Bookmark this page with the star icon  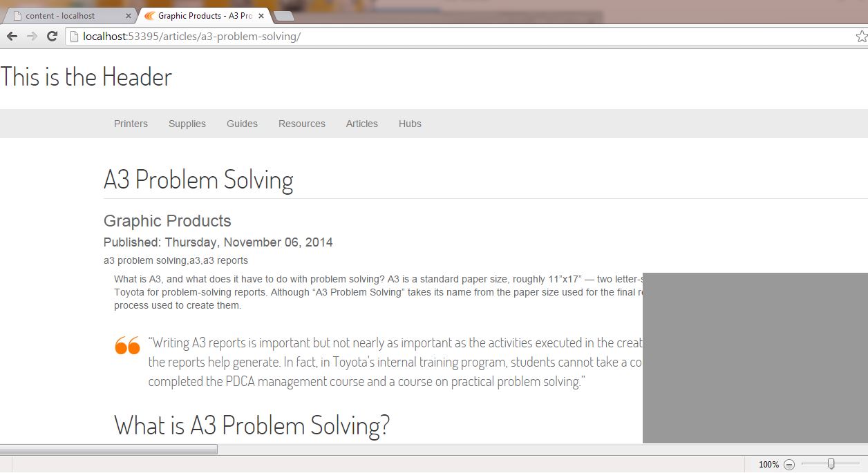[x=861, y=37]
